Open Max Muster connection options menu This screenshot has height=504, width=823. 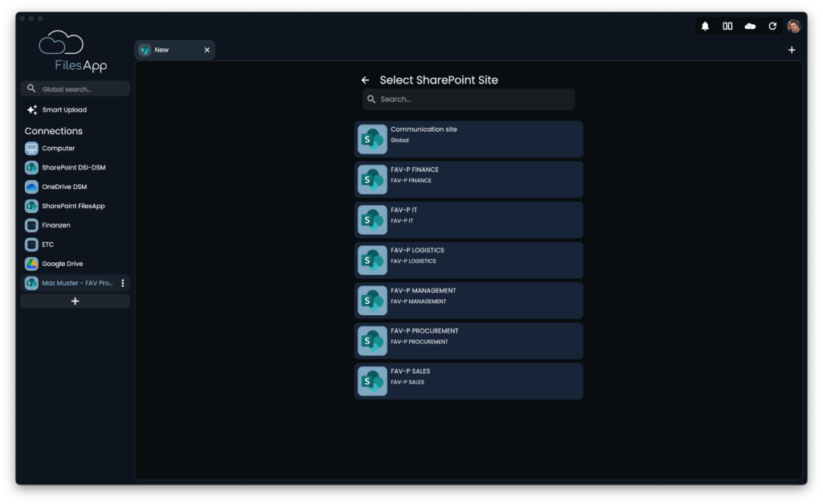[x=123, y=283]
